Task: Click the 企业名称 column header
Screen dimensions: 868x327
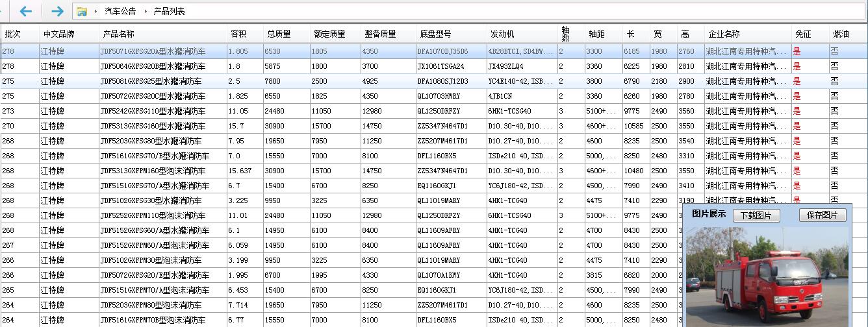Action: pos(724,34)
